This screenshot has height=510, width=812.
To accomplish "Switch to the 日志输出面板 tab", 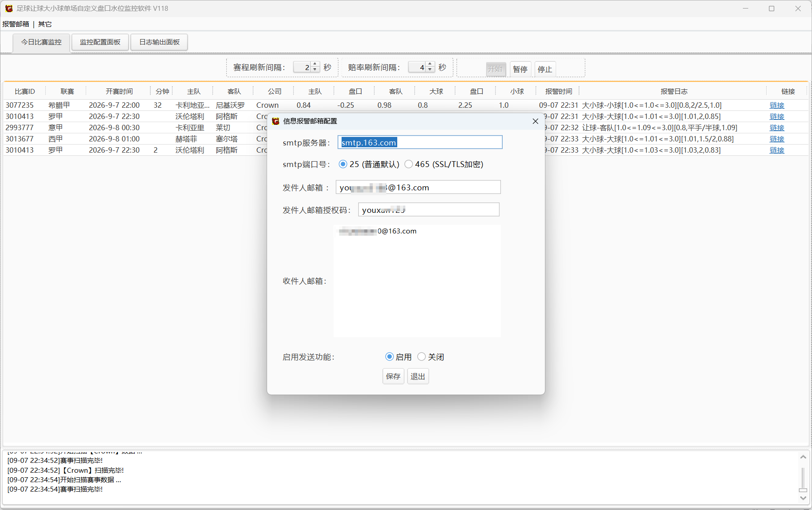I will [159, 42].
